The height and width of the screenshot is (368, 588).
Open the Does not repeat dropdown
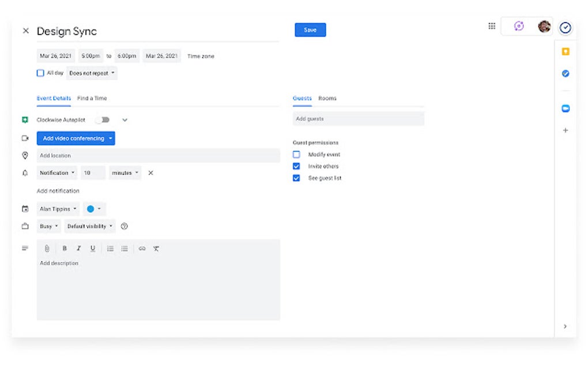(92, 73)
